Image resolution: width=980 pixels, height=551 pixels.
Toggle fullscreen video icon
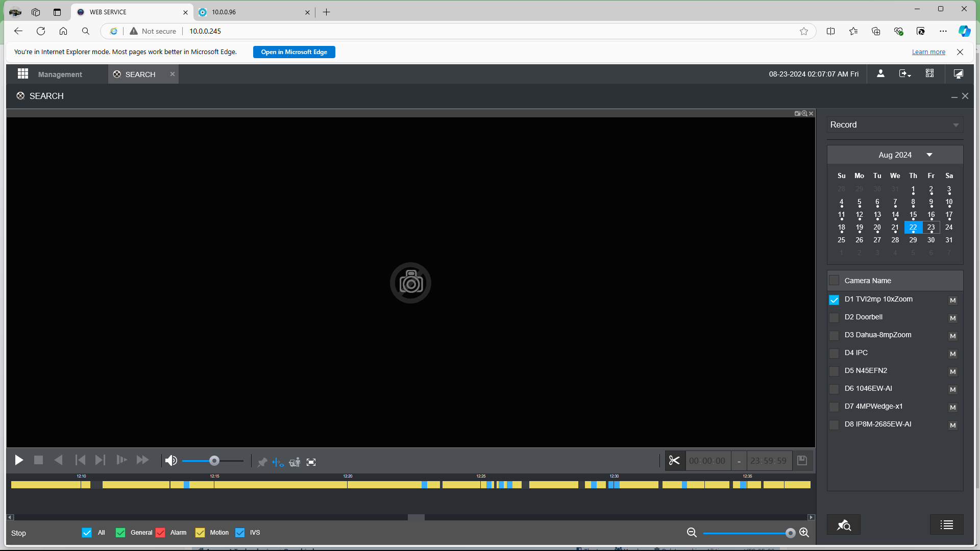point(311,462)
